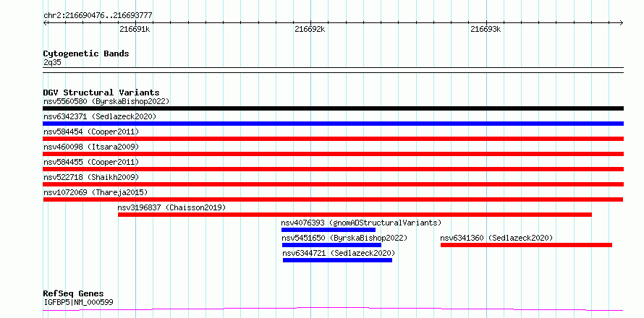Click the chr2:216690476..216693777 coordinate label
This screenshot has width=644, height=318.
pos(98,15)
